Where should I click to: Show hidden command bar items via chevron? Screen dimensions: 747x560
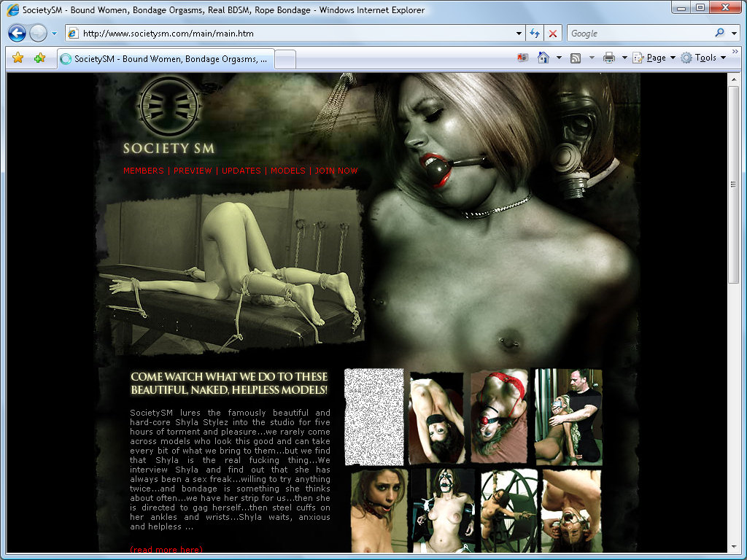pyautogui.click(x=735, y=52)
